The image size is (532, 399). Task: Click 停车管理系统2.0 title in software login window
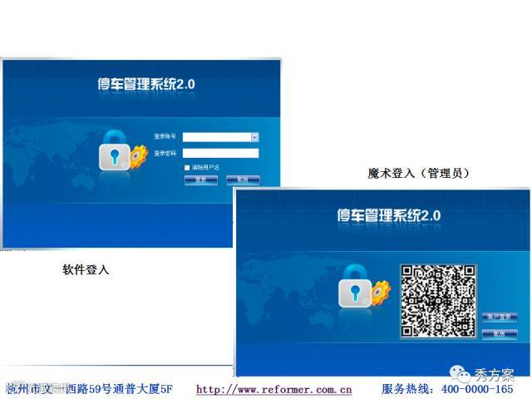146,84
